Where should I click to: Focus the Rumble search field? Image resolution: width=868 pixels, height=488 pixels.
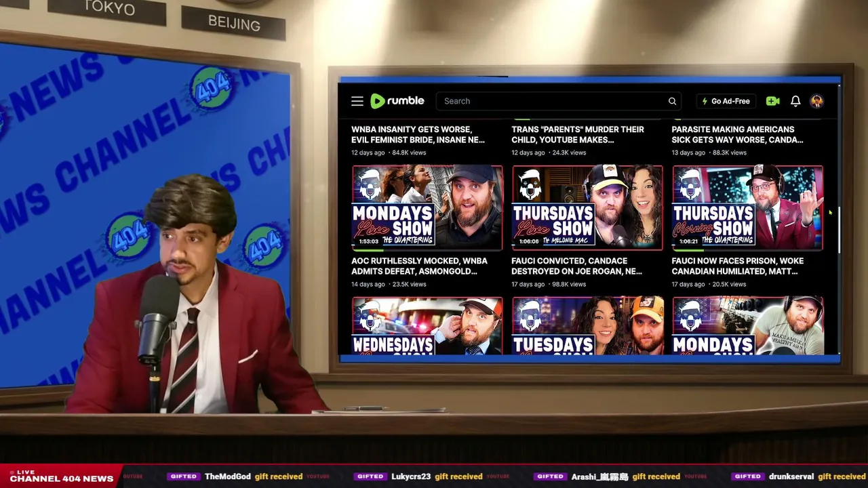pos(559,101)
